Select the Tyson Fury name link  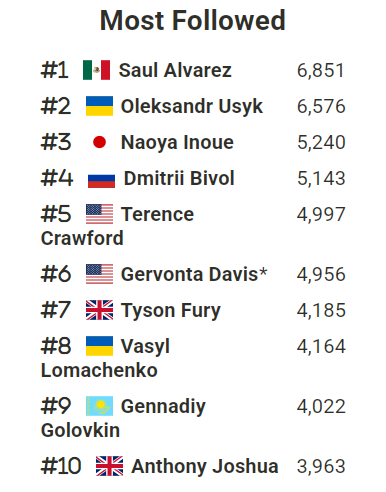(x=171, y=311)
